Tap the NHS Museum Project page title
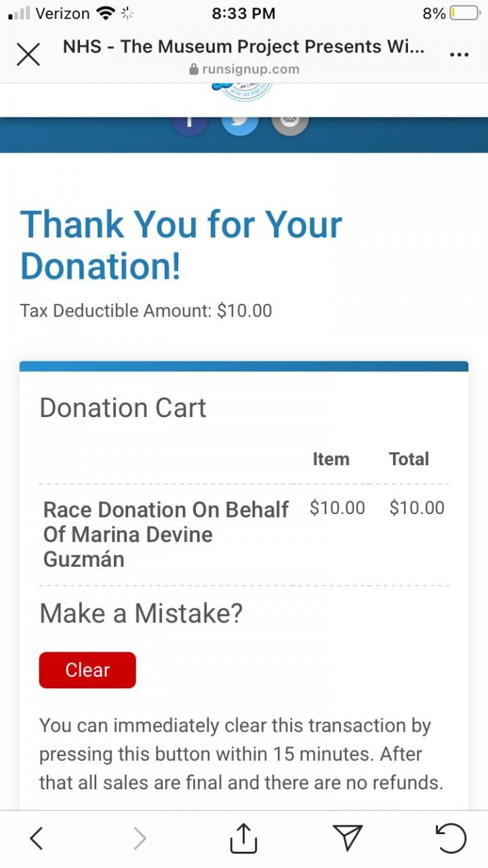Viewport: 488px width, 868px height. coord(244,47)
